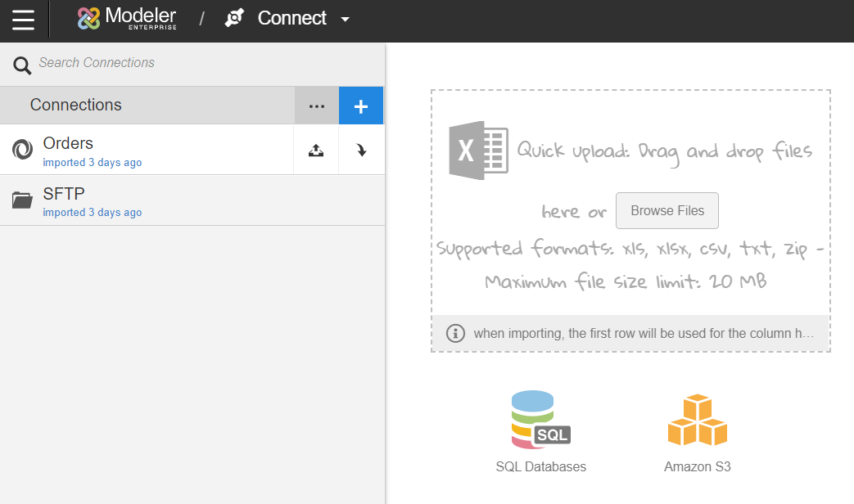
Task: Focus the Search Connections input field
Action: 205,63
